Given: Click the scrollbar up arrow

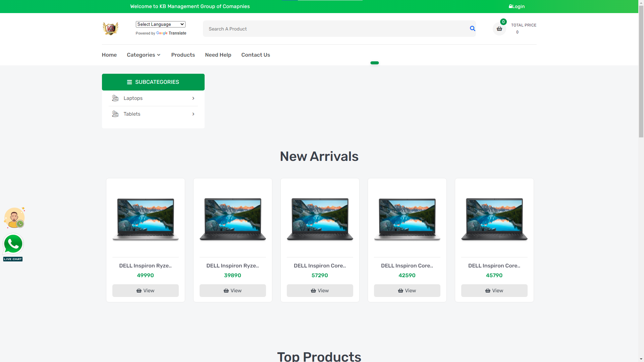Looking at the screenshot, I should pyautogui.click(x=641, y=3).
